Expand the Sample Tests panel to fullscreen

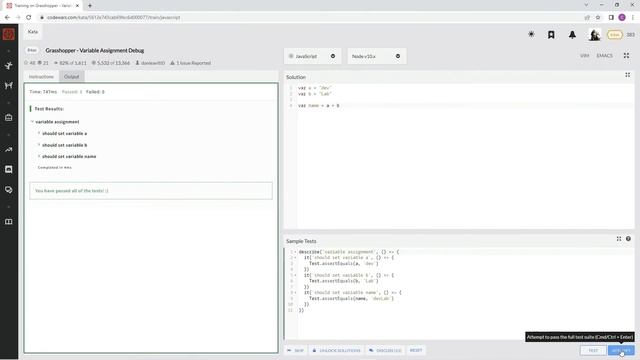coord(619,239)
